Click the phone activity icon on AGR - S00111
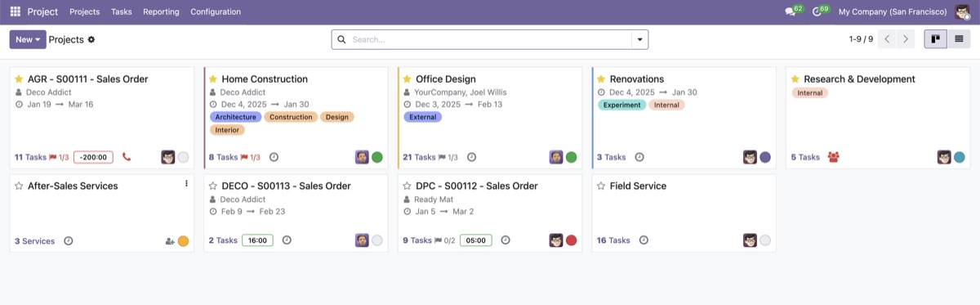980x305 pixels. point(127,157)
